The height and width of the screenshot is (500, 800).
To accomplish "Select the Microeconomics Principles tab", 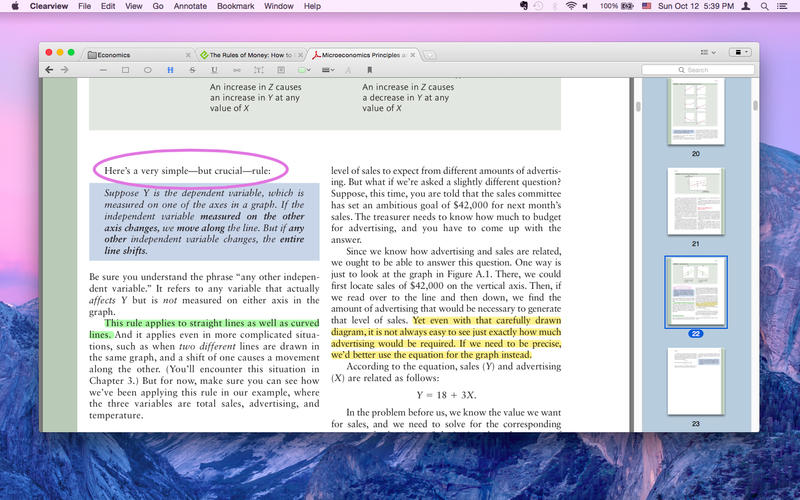I will coord(364,55).
